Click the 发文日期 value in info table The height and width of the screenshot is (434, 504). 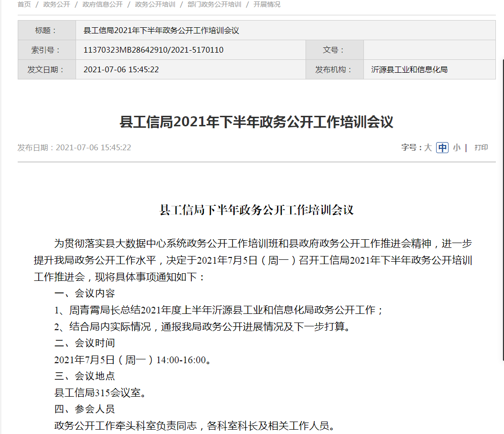121,70
